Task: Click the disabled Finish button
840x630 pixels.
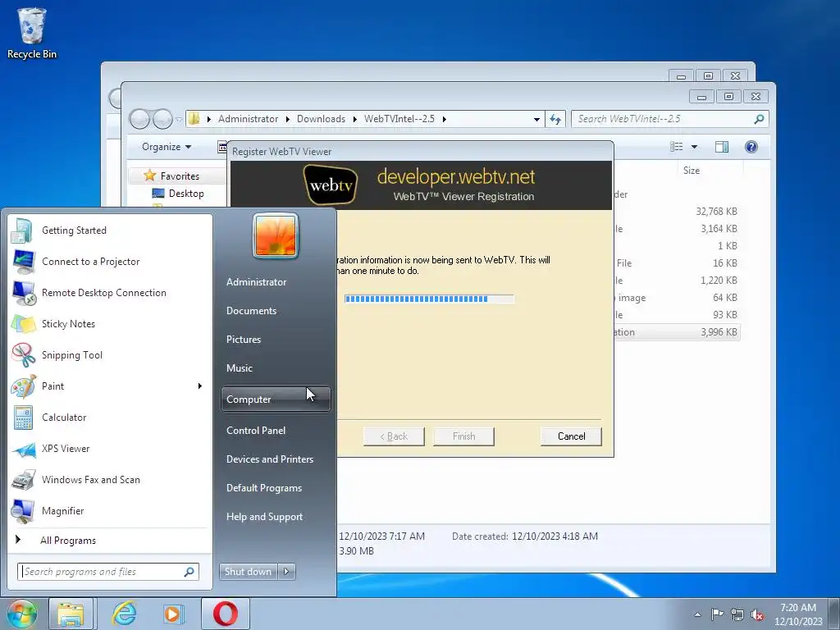Action: [x=463, y=436]
